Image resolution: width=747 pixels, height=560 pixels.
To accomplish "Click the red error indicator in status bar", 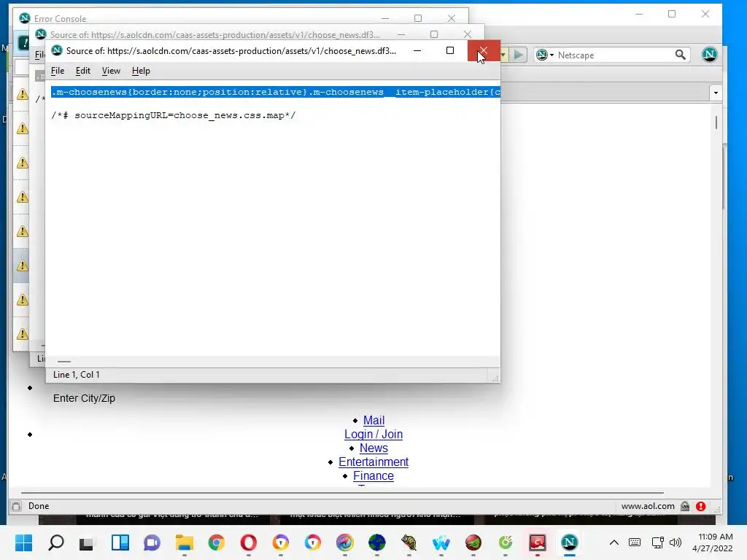I will pyautogui.click(x=700, y=506).
